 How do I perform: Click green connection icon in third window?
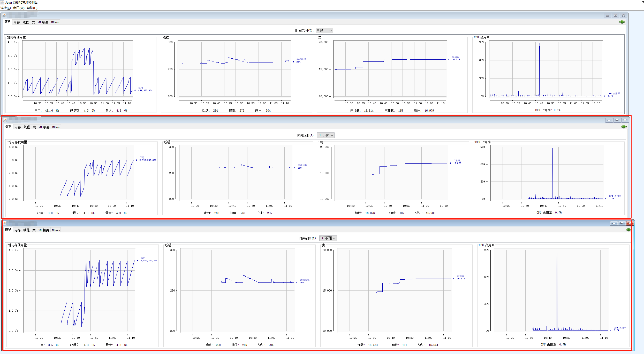(628, 230)
